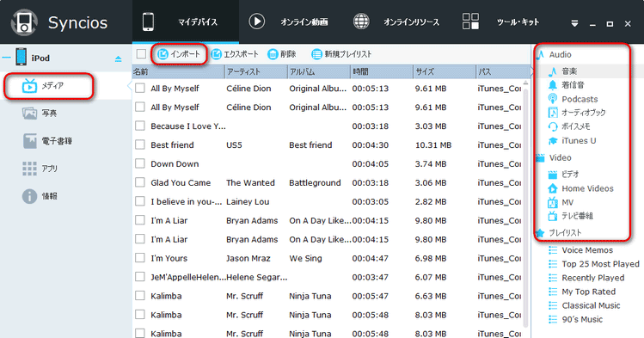
Task: Select the US5 artist cell
Action: pos(234,145)
